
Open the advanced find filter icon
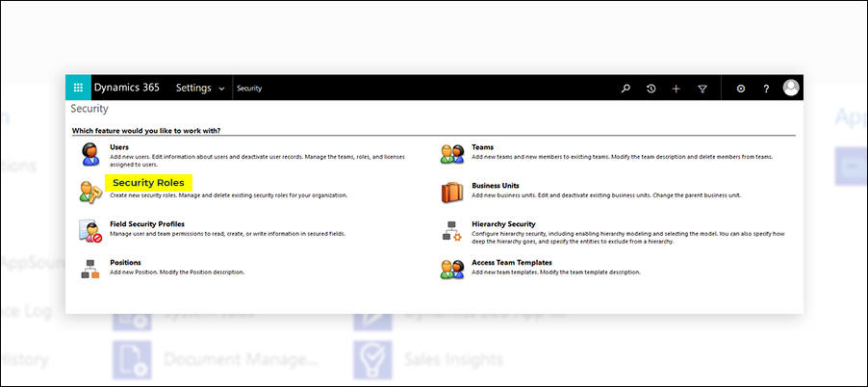pos(702,88)
